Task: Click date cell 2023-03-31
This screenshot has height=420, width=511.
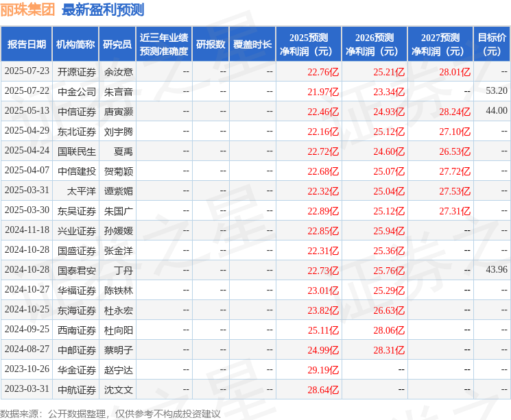Action: coord(27,389)
